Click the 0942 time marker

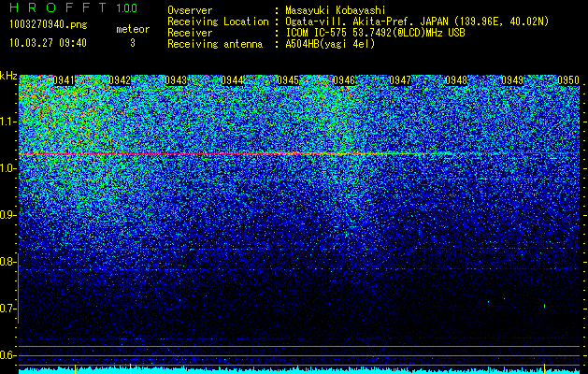[x=120, y=80]
